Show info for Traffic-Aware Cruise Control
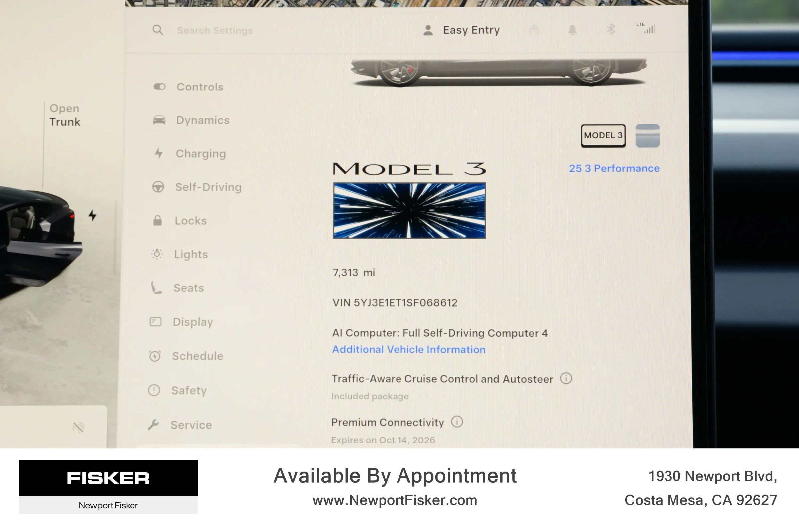This screenshot has height=532, width=799. click(566, 378)
